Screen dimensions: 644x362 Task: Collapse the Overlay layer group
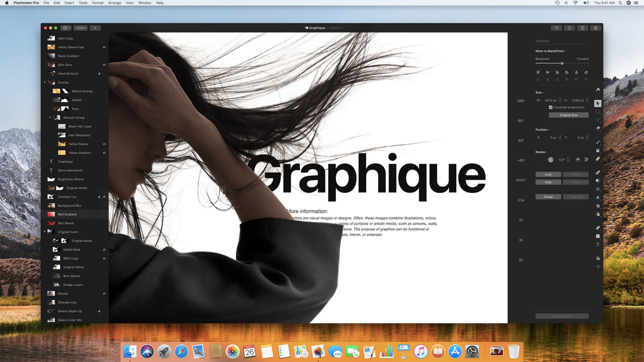(x=45, y=83)
